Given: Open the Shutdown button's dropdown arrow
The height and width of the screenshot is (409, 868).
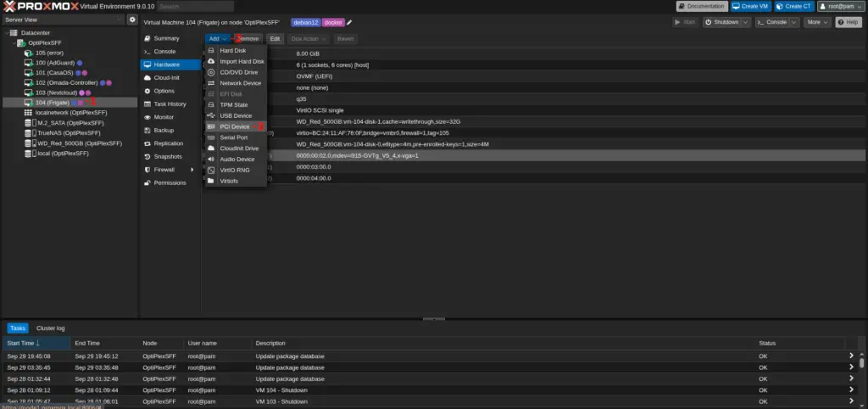Looking at the screenshot, I should (745, 22).
